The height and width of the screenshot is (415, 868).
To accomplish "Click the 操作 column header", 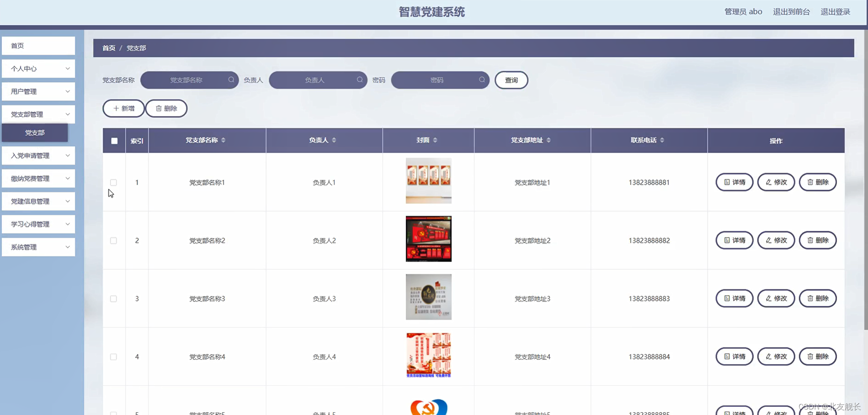I will click(x=776, y=141).
